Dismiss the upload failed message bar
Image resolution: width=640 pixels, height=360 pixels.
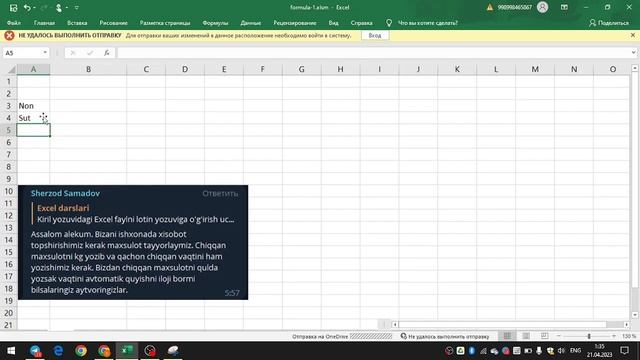pos(633,35)
